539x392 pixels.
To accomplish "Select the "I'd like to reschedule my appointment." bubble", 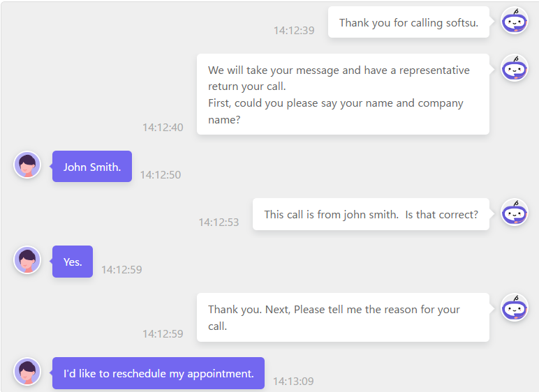I will point(158,373).
